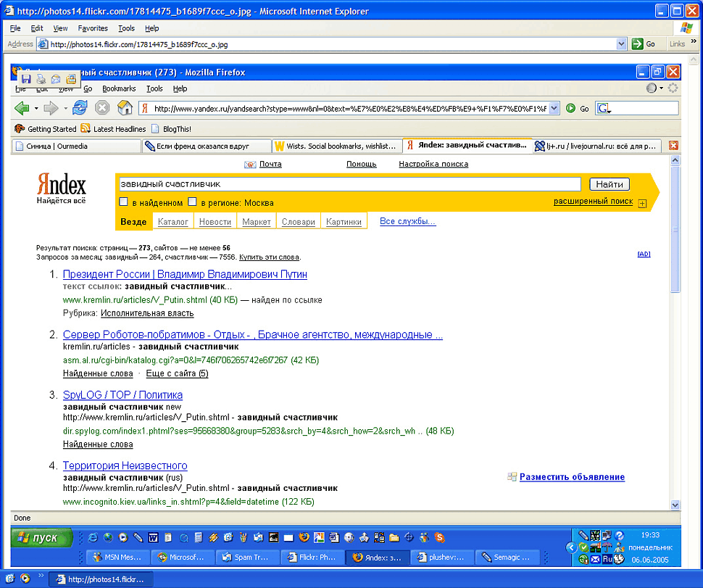The image size is (703, 588).
Task: Click Firefox Stop button
Action: click(102, 107)
